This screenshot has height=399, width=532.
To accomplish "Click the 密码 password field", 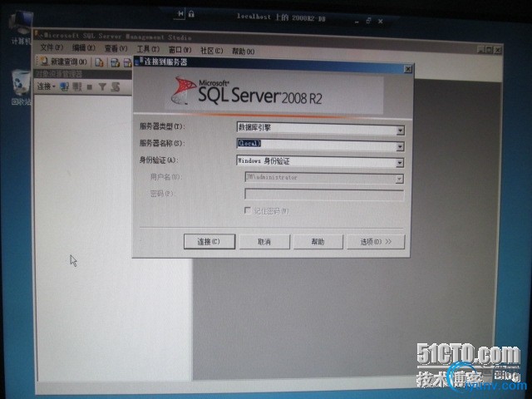I will pyautogui.click(x=324, y=195).
